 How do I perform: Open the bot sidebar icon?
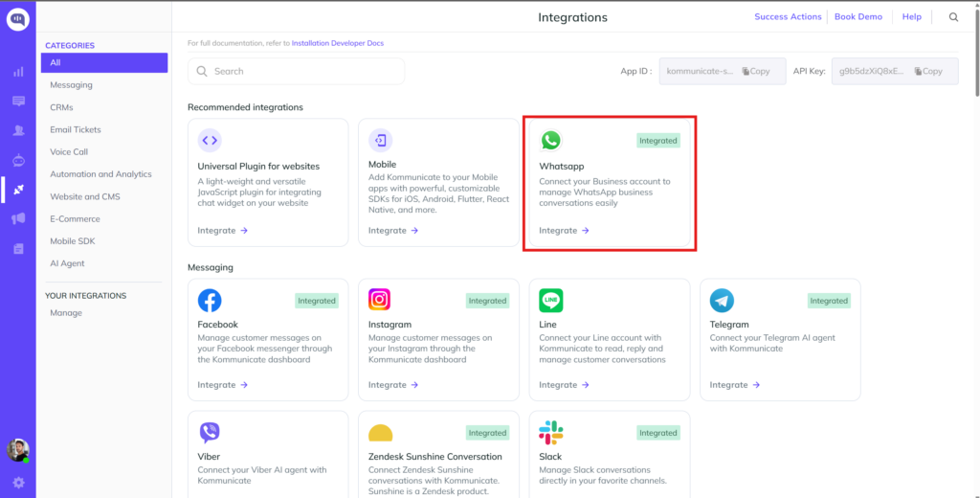(x=18, y=161)
